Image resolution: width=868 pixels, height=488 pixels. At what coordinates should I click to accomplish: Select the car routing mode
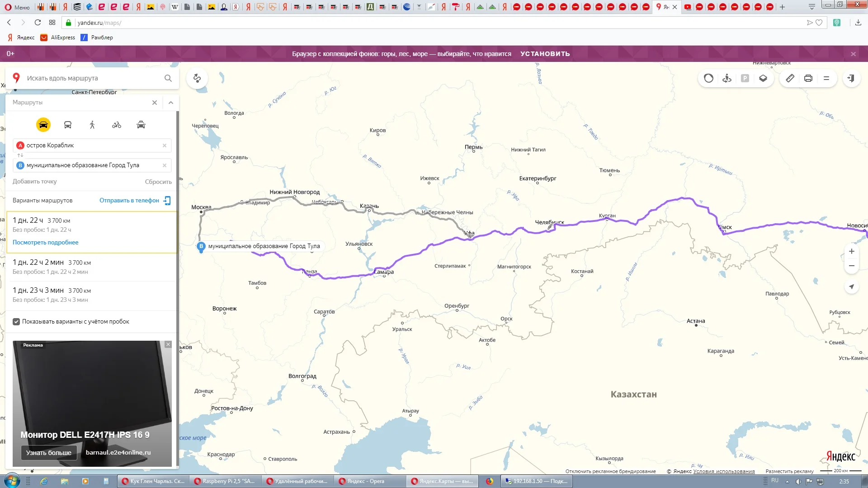tap(43, 125)
